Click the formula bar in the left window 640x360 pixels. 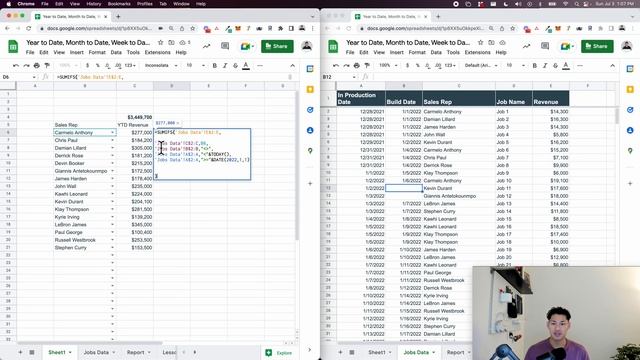click(x=171, y=77)
